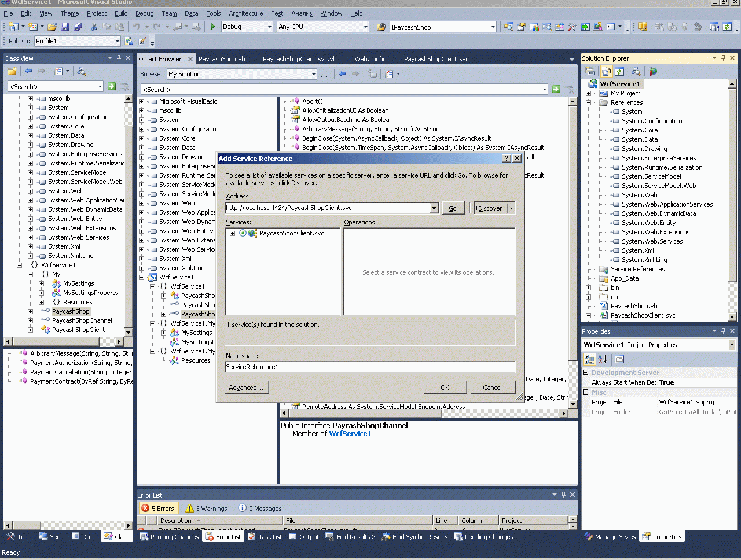The width and height of the screenshot is (741, 560).
Task: Switch to the Task List tab
Action: click(x=265, y=537)
